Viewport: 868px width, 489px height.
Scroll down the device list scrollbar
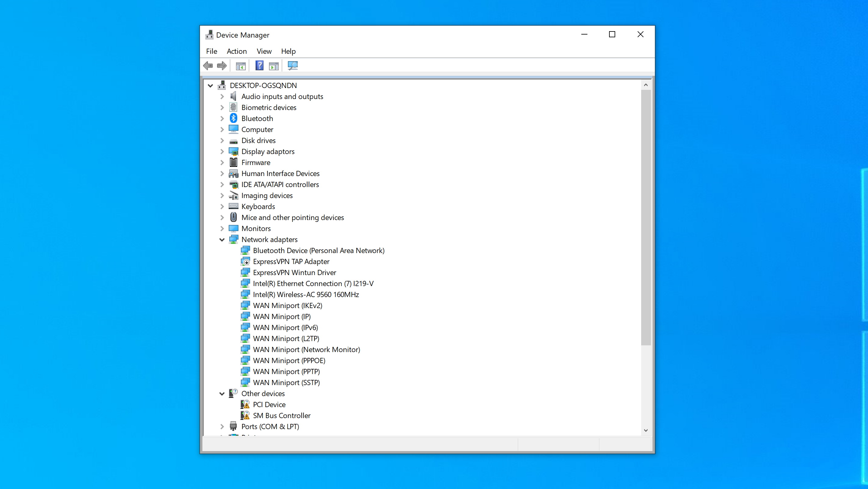point(646,430)
